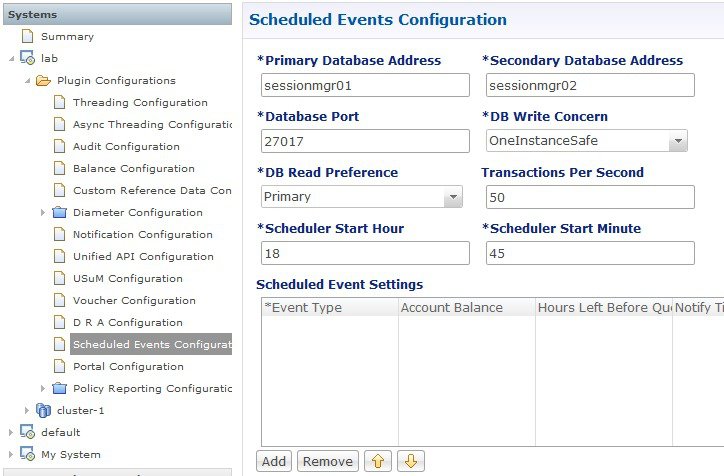Image resolution: width=724 pixels, height=476 pixels.
Task: Expand the cluster-1 tree node
Action: click(x=26, y=410)
